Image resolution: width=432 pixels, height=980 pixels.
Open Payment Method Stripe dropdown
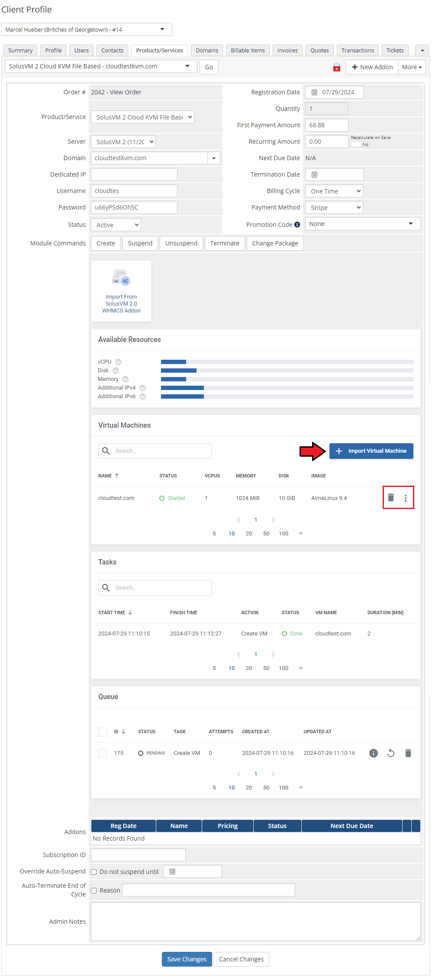coord(334,207)
